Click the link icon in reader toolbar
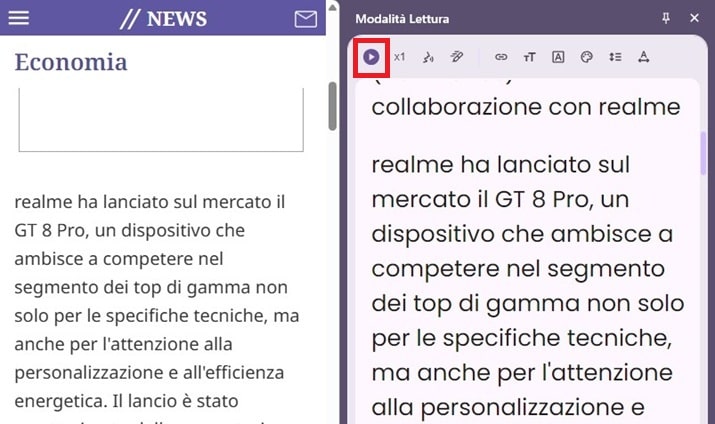Screen dimensions: 715x424 pos(501,57)
